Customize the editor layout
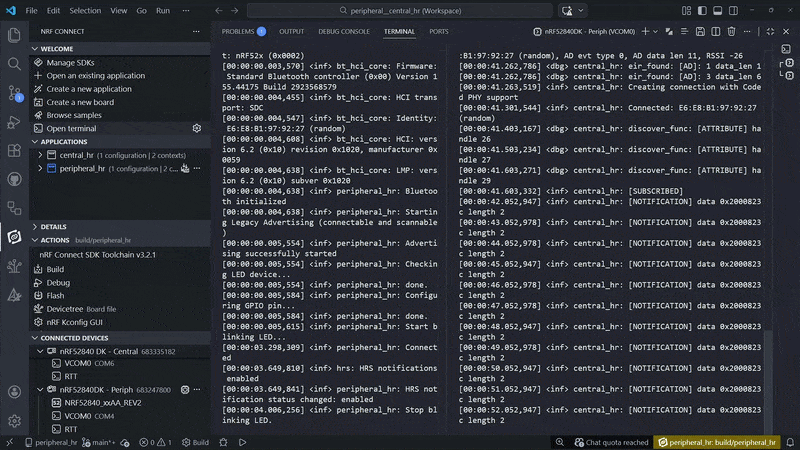 687,11
